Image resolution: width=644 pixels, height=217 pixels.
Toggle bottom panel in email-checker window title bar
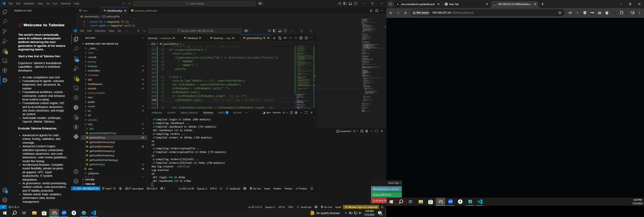(x=350, y=3)
